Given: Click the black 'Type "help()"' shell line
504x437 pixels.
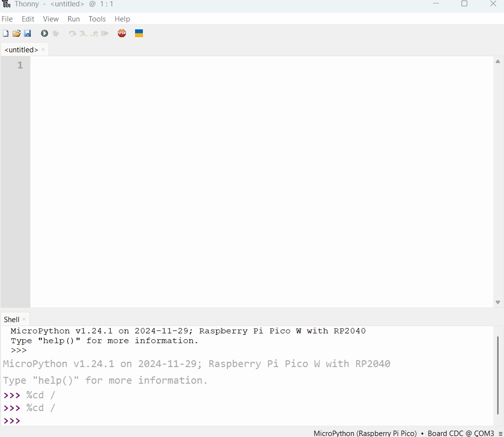Looking at the screenshot, I should coord(104,341).
